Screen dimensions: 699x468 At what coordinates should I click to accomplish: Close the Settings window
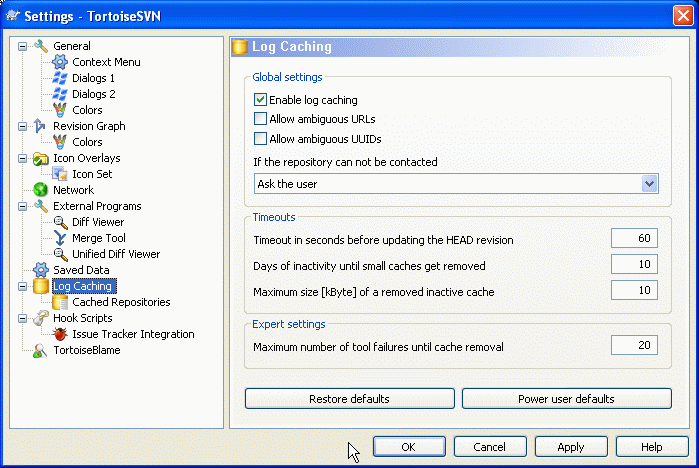[683, 16]
